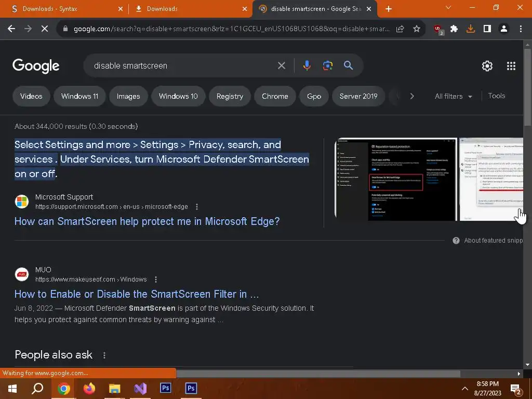
Task: Open Google apps grid
Action: pyautogui.click(x=511, y=66)
